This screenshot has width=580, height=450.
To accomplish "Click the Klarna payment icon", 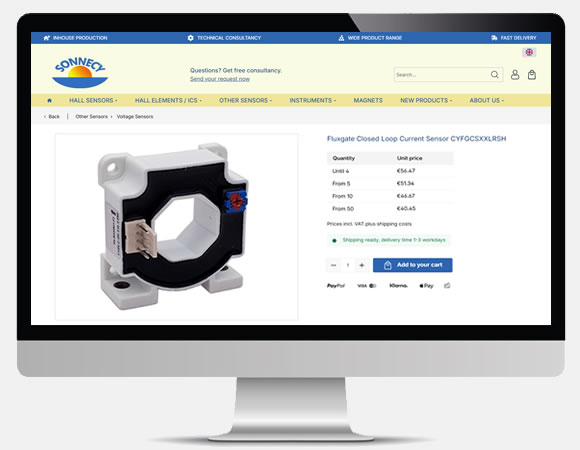I will pos(398,285).
